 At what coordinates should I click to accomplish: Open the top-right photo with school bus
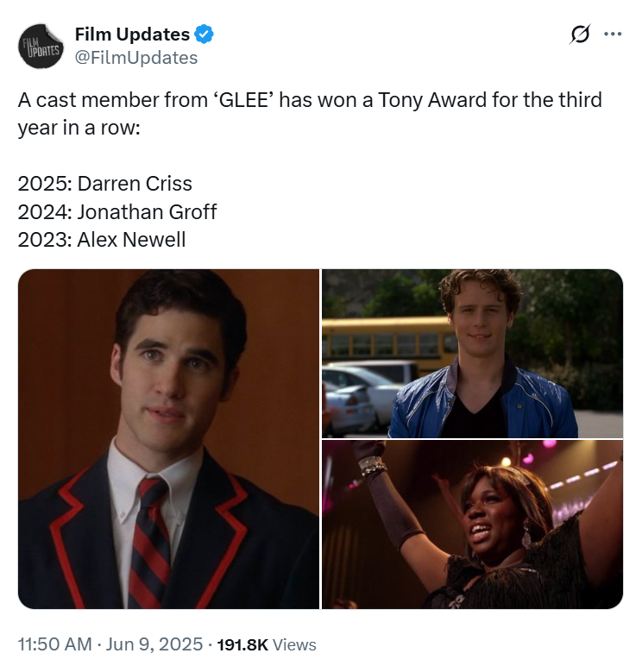(472, 354)
